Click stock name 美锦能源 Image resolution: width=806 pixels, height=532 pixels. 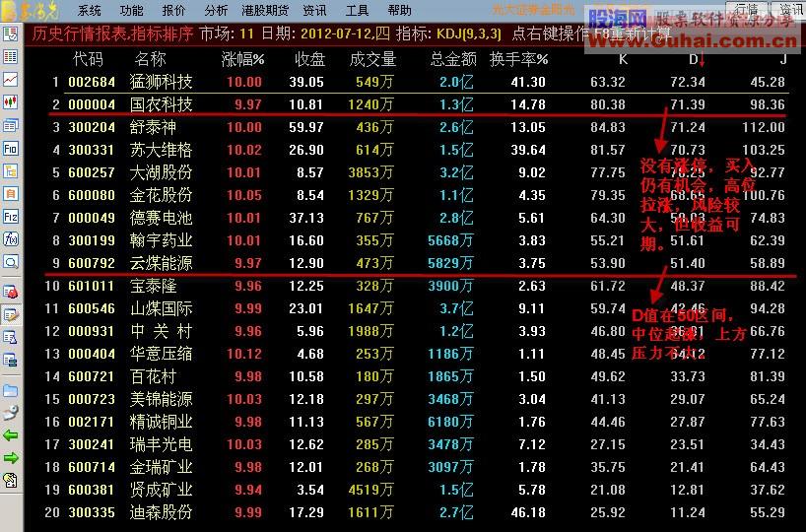[x=161, y=399]
